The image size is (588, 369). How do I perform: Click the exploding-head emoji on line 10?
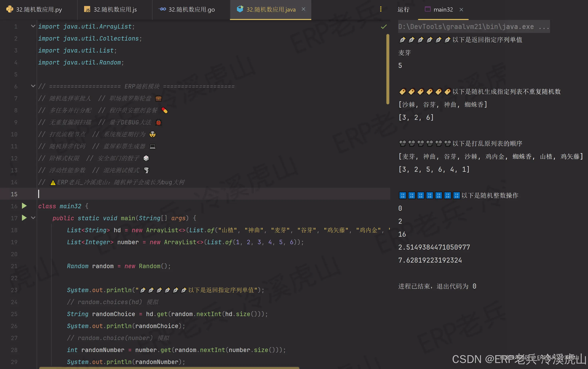coord(152,134)
